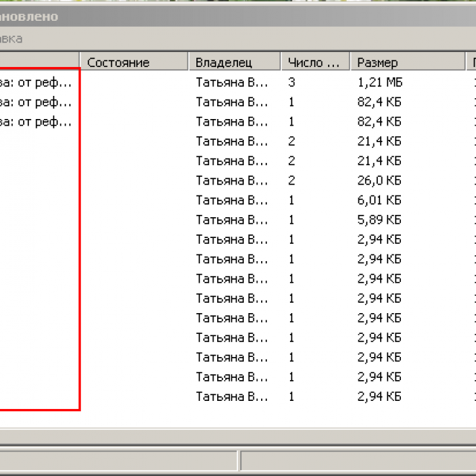Open the partially visible "Справка" menu

(x=11, y=38)
